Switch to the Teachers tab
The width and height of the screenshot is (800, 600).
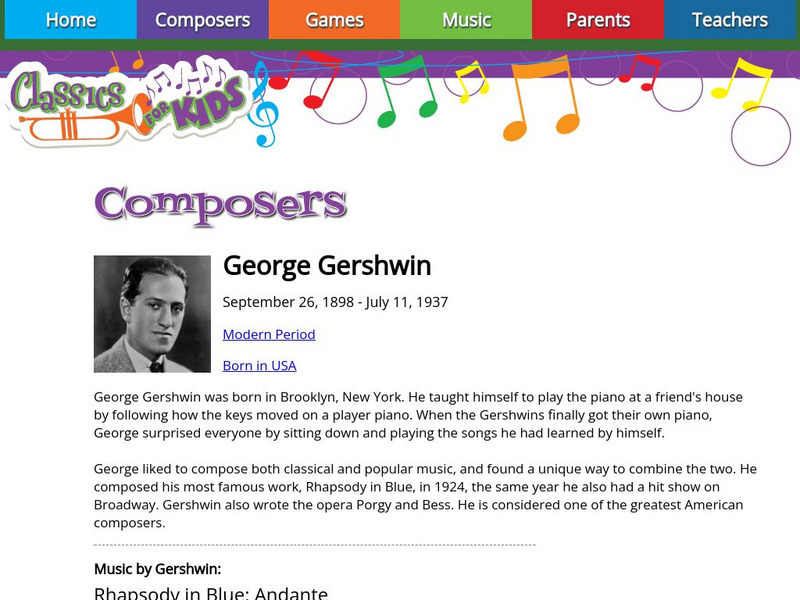[x=730, y=20]
